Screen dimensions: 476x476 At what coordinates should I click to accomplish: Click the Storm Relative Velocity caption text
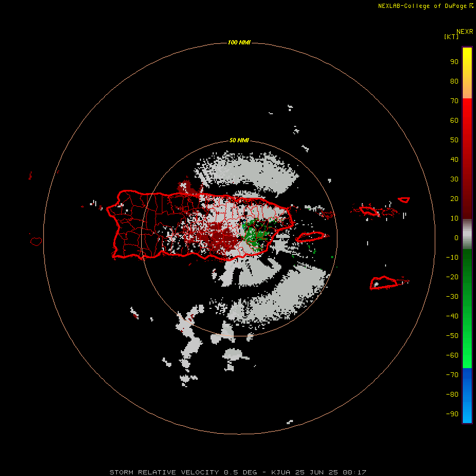click(x=237, y=472)
